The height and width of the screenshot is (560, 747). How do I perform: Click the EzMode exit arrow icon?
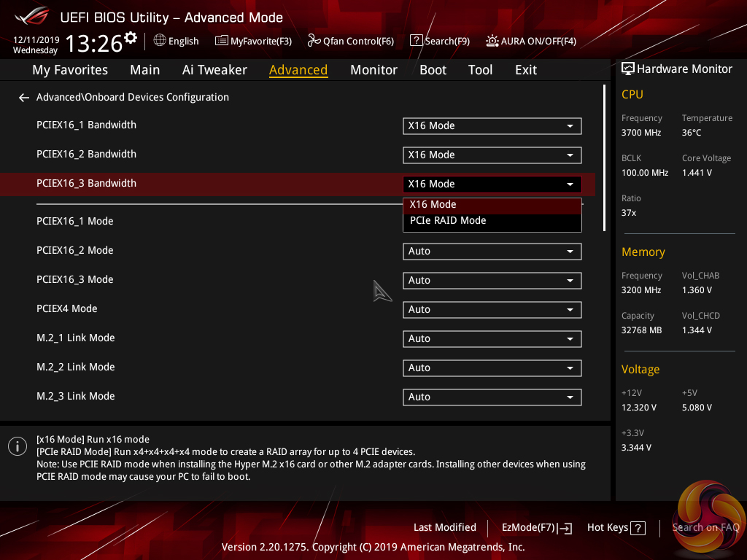pos(565,528)
